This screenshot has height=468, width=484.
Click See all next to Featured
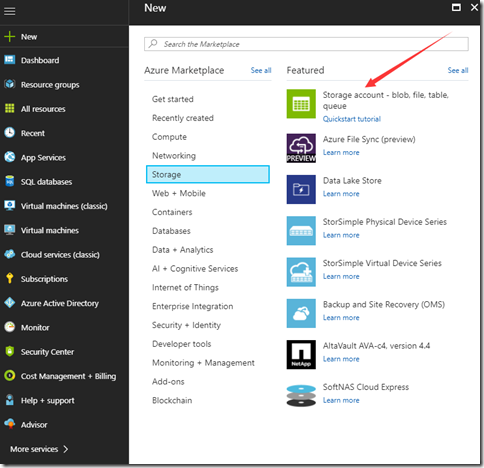[x=458, y=70]
